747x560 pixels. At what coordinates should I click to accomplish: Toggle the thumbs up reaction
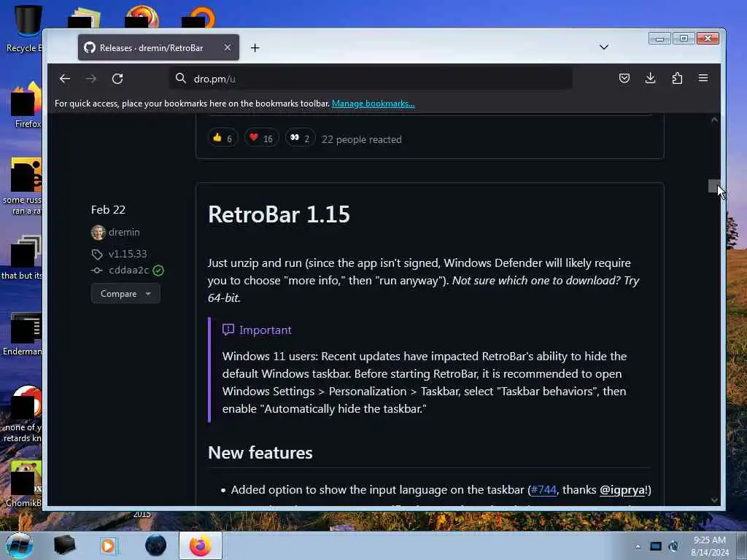222,138
